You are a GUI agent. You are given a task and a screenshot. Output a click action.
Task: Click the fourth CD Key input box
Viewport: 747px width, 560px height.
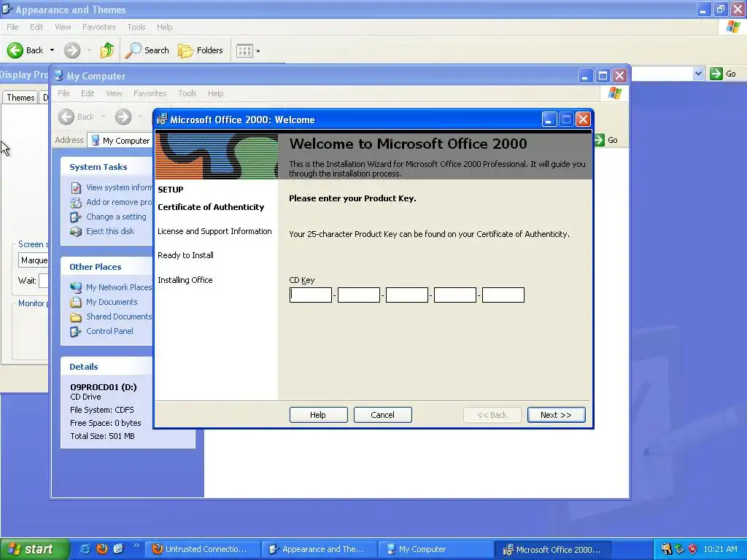pos(455,295)
